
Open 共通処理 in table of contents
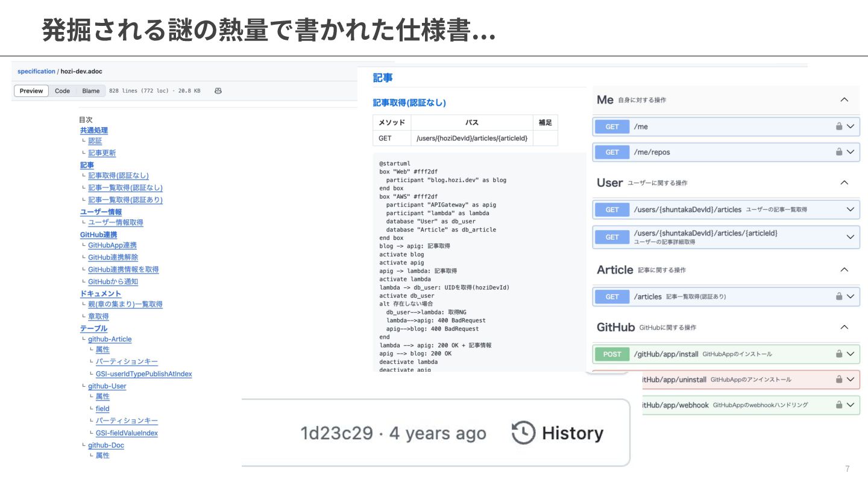click(93, 130)
